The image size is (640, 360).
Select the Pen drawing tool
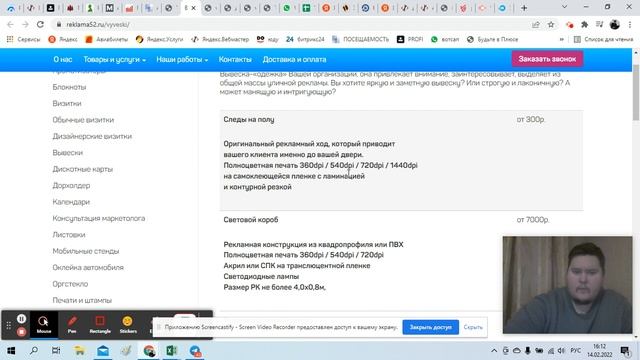pyautogui.click(x=72, y=324)
